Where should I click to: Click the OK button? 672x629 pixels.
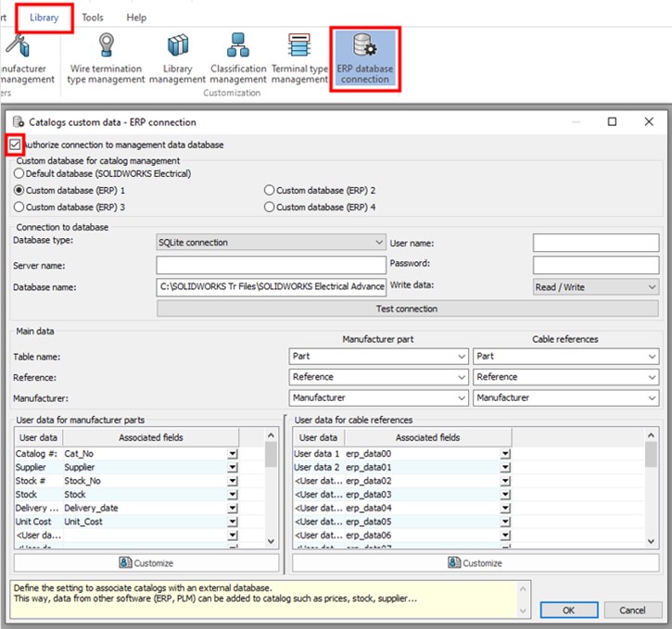click(568, 610)
